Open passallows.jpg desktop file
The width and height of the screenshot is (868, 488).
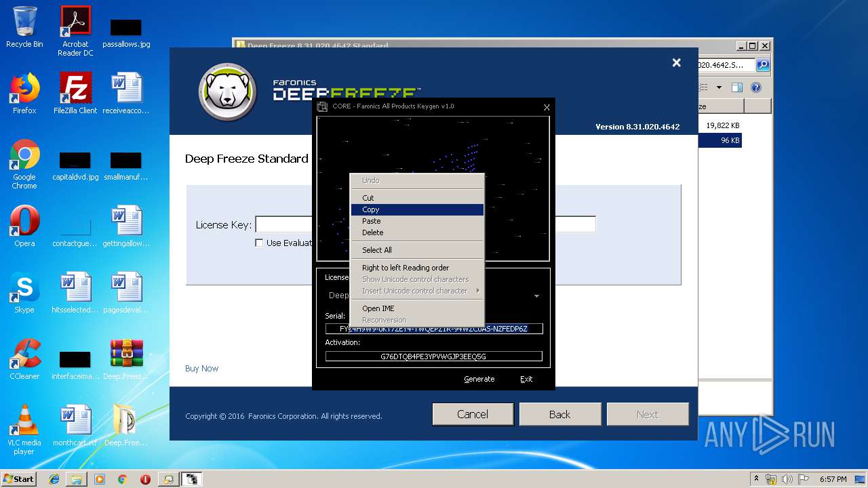coord(126,33)
